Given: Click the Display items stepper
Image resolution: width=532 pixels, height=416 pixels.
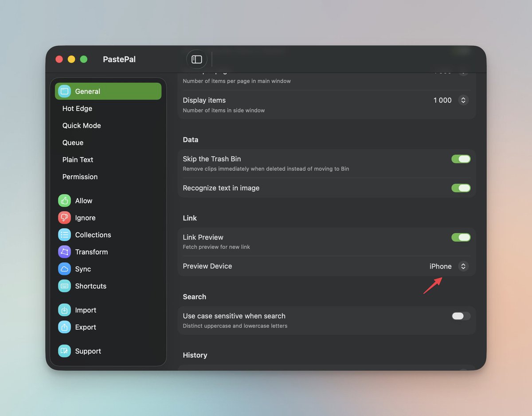Looking at the screenshot, I should pos(463,100).
